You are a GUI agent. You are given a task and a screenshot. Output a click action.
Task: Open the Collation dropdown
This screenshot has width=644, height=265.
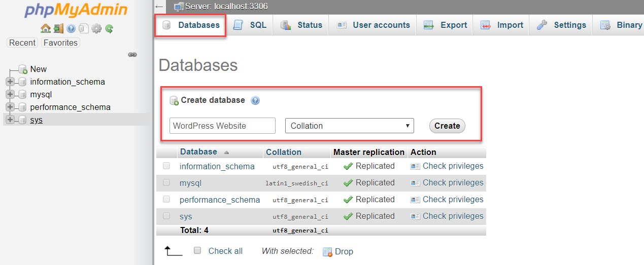349,126
